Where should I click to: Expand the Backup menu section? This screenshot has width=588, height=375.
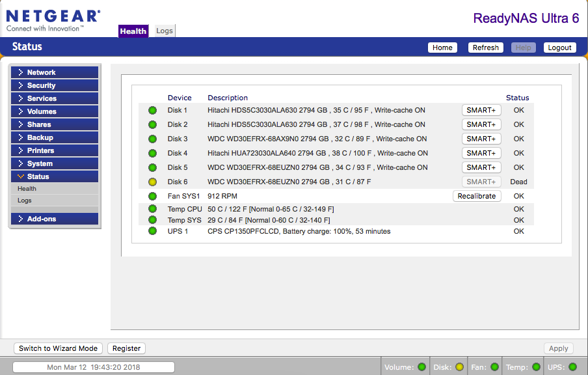55,137
